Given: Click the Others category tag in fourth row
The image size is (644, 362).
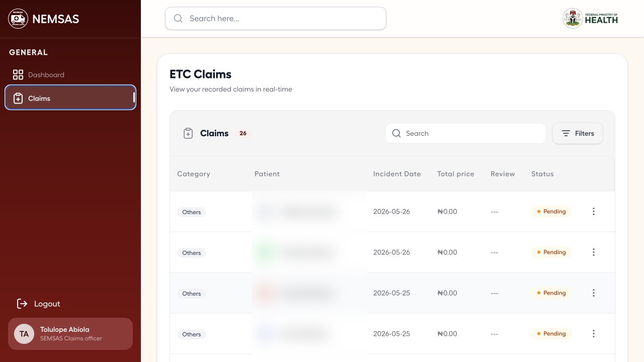Looking at the screenshot, I should (x=192, y=334).
